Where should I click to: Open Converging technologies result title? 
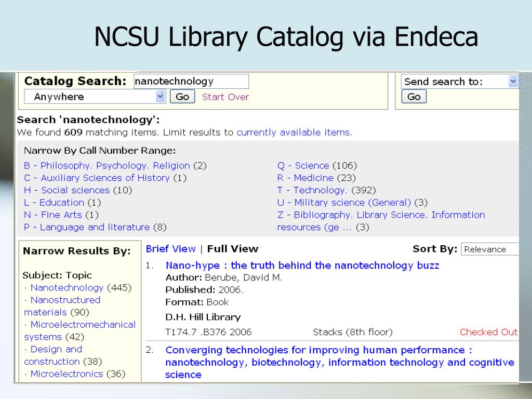tap(340, 362)
